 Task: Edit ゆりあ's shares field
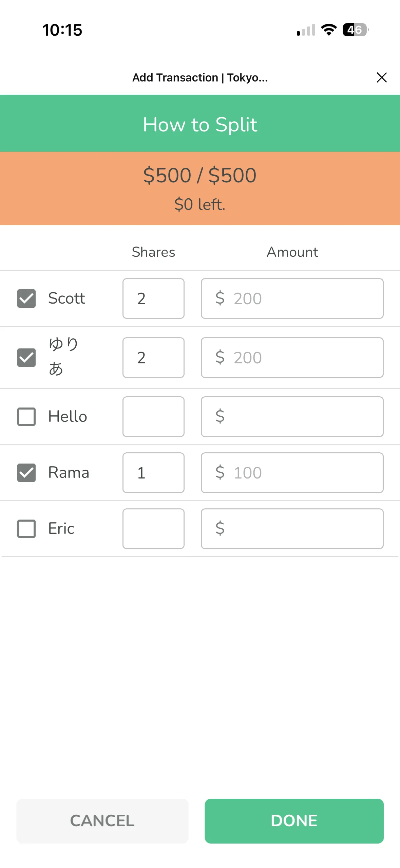point(153,358)
